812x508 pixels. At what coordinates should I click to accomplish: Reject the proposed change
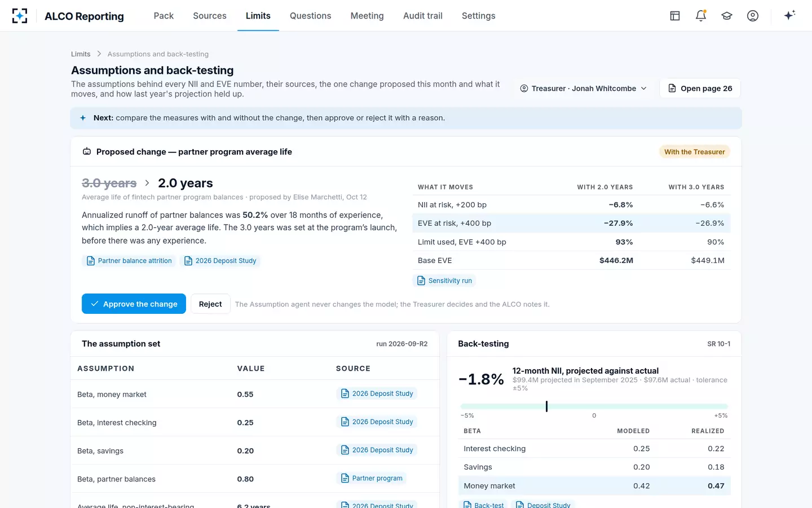[x=210, y=304]
